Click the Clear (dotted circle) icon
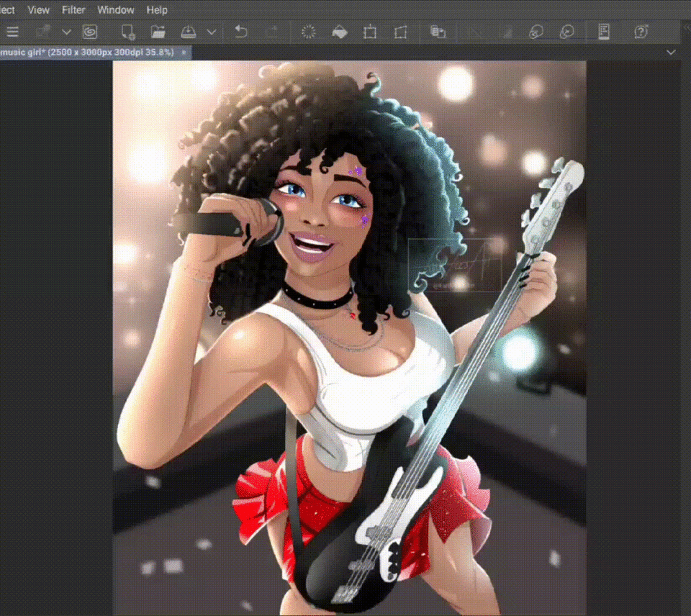691x616 pixels. click(x=309, y=32)
